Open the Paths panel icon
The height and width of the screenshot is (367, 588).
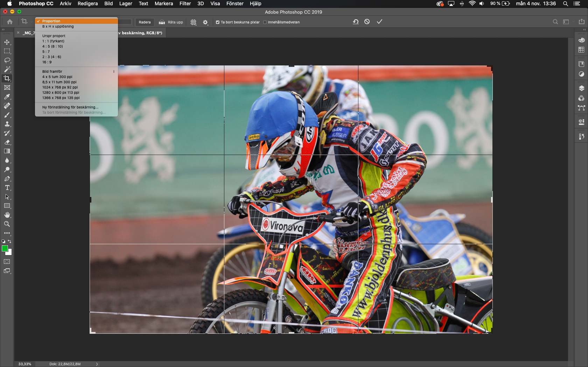(x=581, y=108)
